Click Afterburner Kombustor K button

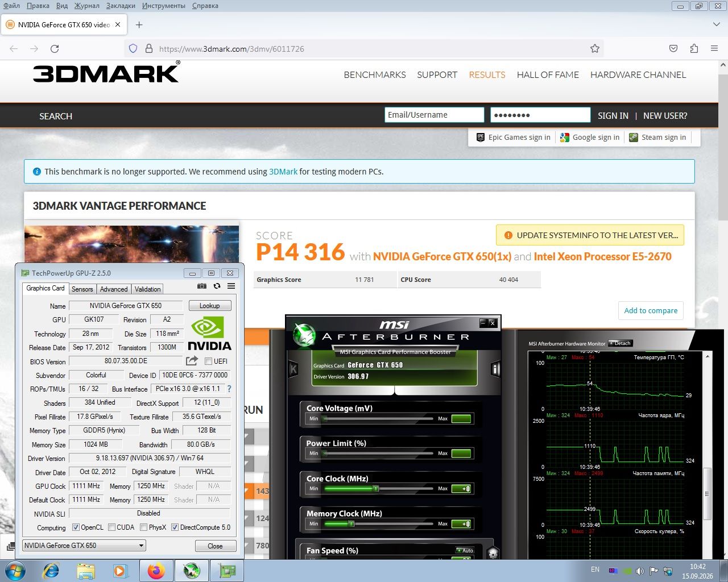click(293, 369)
